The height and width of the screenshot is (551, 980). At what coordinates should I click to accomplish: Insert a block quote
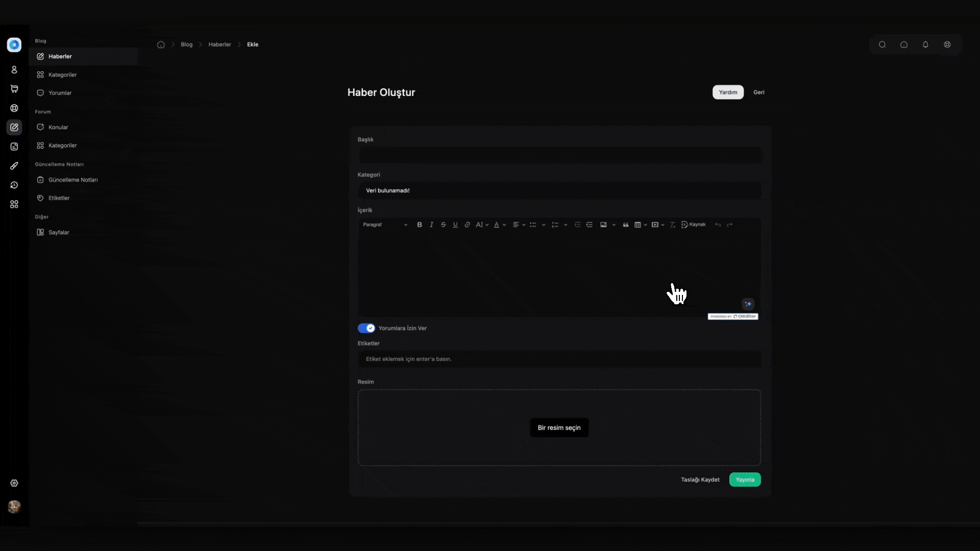pyautogui.click(x=626, y=224)
